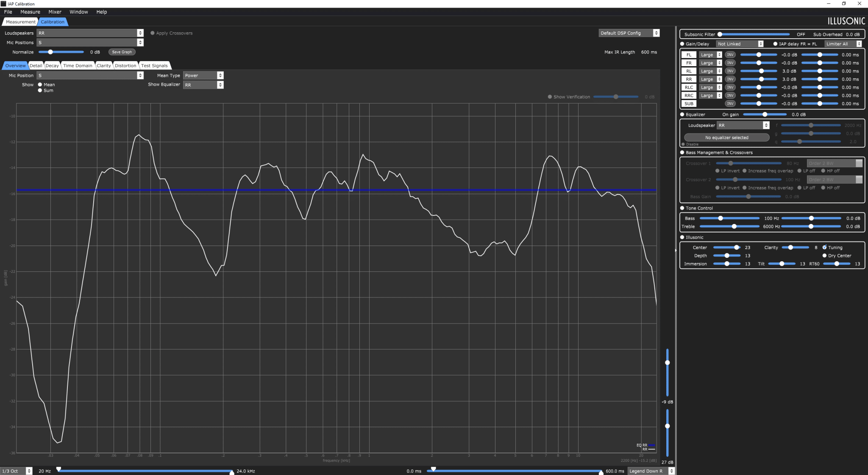Select Sum in Show options
The width and height of the screenshot is (868, 475).
coord(40,90)
